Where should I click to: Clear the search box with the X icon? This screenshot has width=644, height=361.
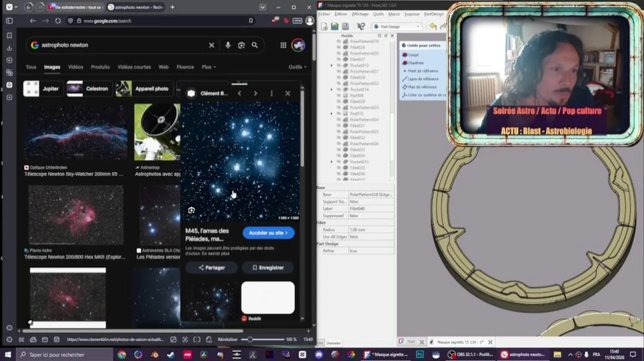(x=212, y=45)
